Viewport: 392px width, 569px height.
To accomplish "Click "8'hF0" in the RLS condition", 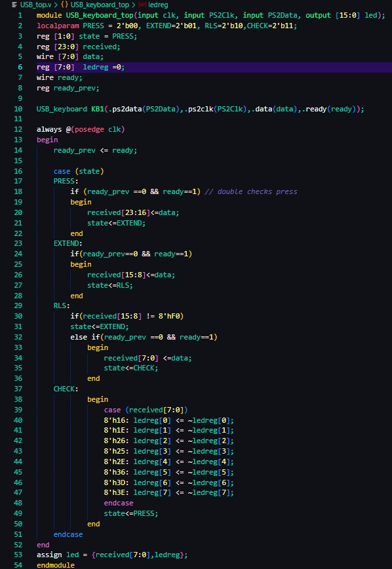I will pyautogui.click(x=169, y=316).
